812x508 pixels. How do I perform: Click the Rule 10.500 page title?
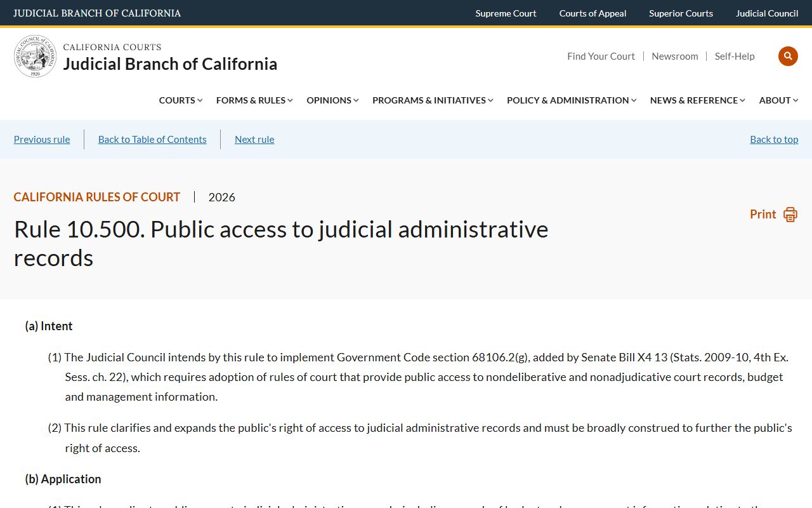coord(281,243)
